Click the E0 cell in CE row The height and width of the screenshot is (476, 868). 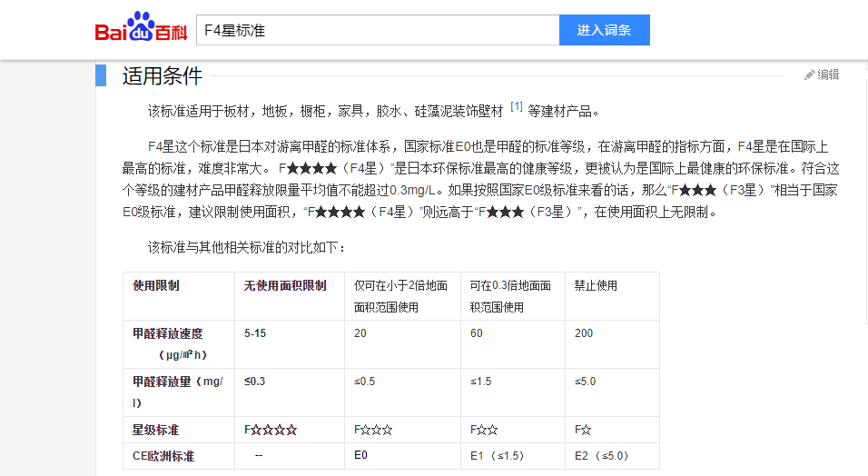[x=360, y=455]
